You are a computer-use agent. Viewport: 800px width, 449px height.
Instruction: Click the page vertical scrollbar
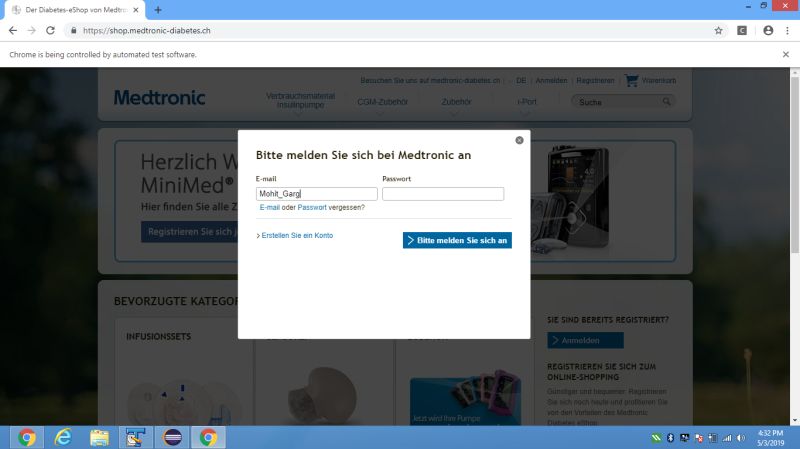(795, 163)
